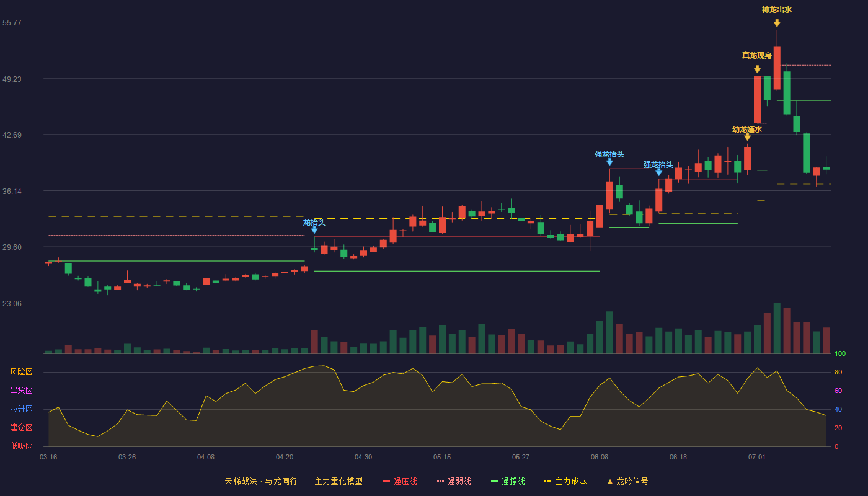
Task: Click the purple 60 indicator scale label
Action: (x=838, y=391)
